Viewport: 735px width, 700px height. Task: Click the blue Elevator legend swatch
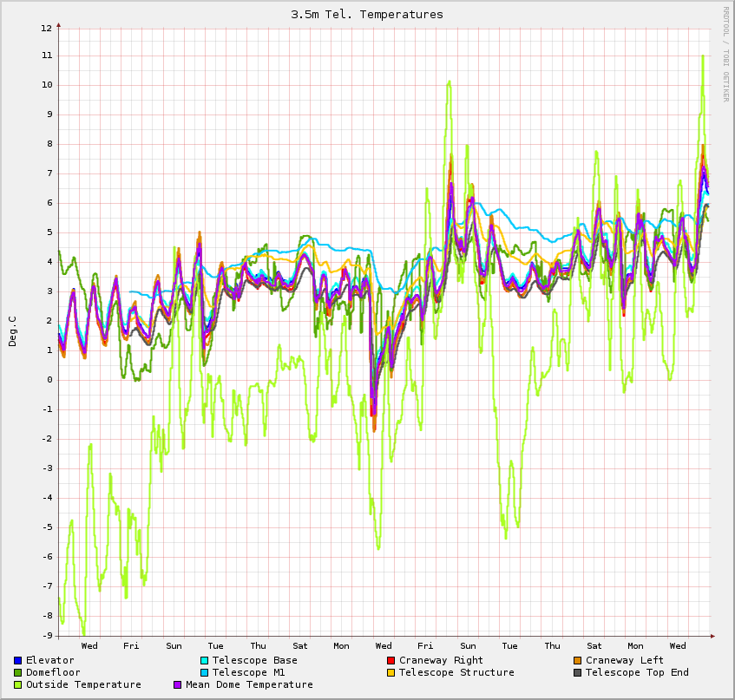coord(17,661)
